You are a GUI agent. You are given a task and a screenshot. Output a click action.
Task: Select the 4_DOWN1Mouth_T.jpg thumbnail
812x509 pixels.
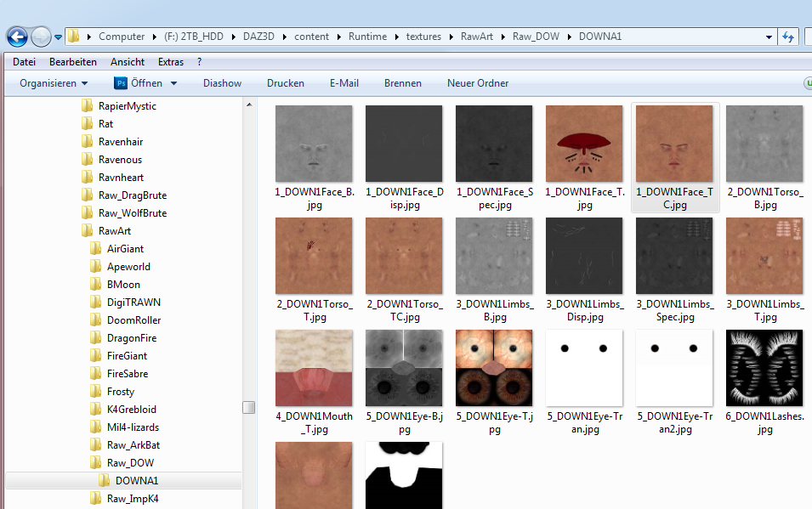click(314, 368)
